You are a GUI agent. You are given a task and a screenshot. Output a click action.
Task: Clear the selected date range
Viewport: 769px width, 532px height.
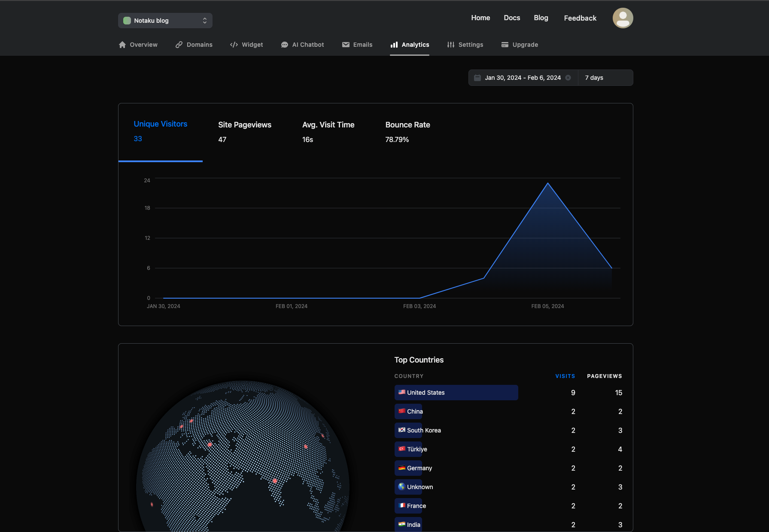[568, 78]
